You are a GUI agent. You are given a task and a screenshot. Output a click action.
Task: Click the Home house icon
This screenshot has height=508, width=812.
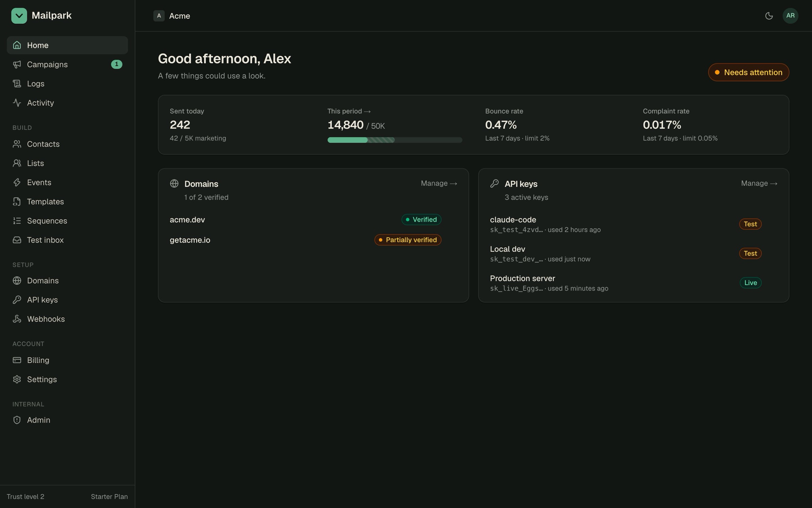(17, 45)
